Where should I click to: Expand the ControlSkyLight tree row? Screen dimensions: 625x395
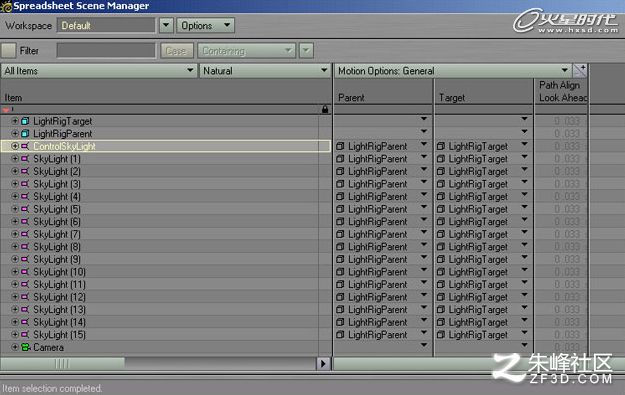pos(15,146)
